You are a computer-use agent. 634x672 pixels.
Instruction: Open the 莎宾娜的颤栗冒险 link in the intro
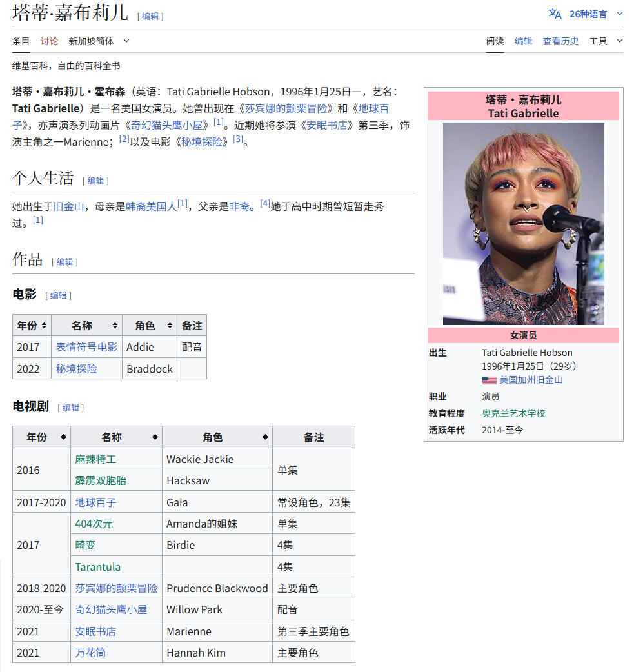(x=286, y=108)
